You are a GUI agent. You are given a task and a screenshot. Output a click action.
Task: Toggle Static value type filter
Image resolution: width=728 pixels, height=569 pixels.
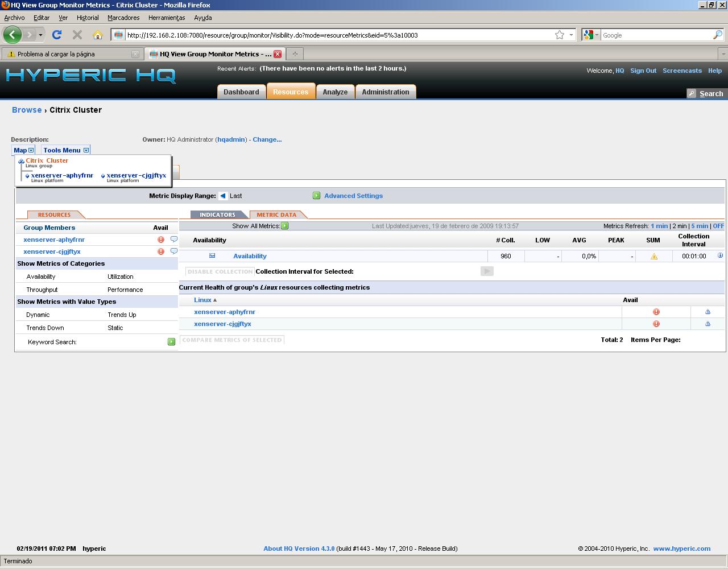[x=115, y=328]
